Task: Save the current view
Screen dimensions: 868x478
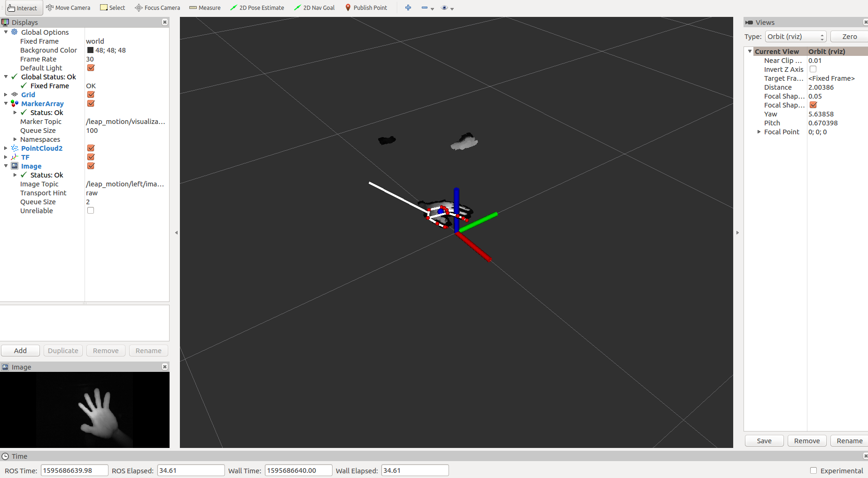Action: point(764,440)
